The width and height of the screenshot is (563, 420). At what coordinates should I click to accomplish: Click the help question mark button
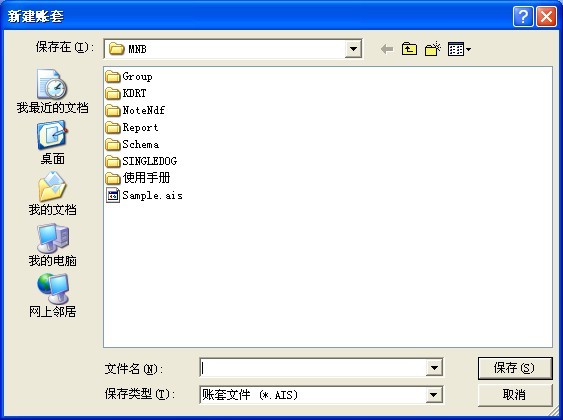point(523,17)
